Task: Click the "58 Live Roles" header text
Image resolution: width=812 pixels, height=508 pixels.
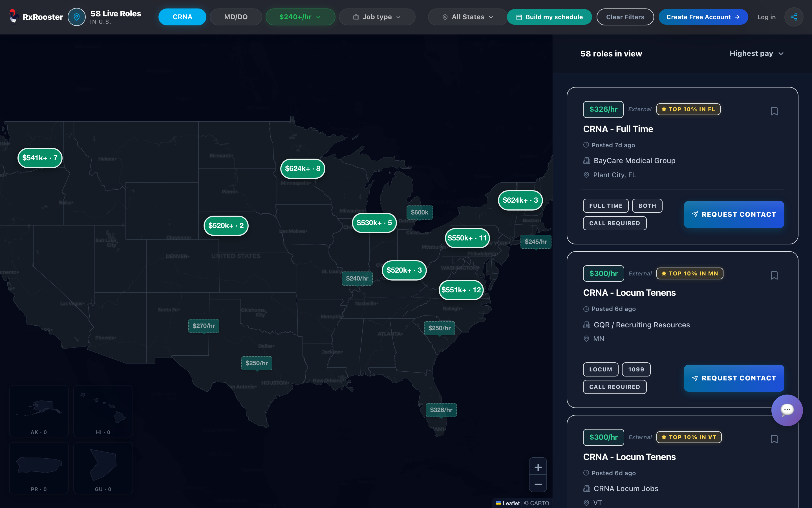Action: tap(116, 14)
